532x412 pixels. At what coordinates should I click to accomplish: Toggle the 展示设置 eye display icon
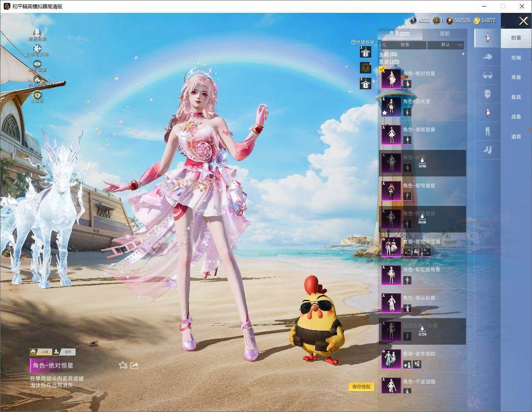tap(37, 64)
